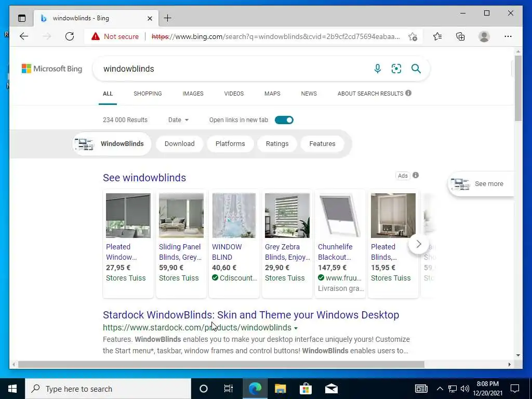
Task: Open ABOUT SEARCH RESULTS
Action: tap(370, 94)
